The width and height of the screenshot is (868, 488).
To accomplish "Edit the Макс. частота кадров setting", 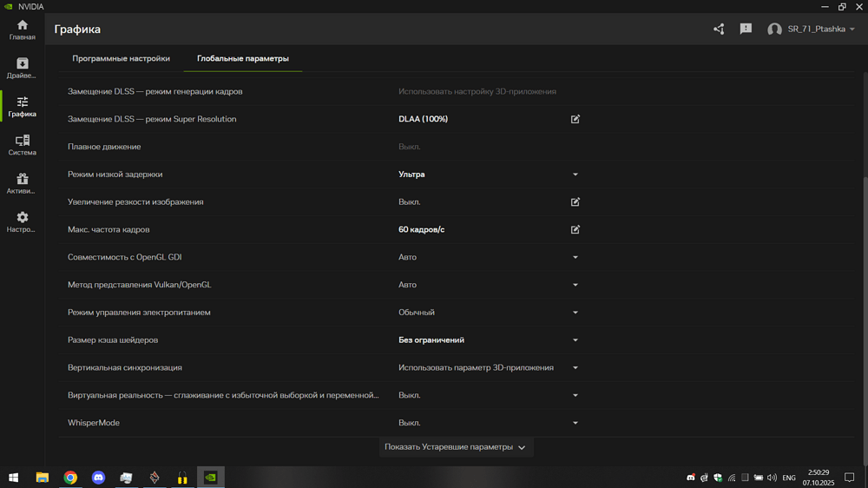I will pyautogui.click(x=575, y=230).
